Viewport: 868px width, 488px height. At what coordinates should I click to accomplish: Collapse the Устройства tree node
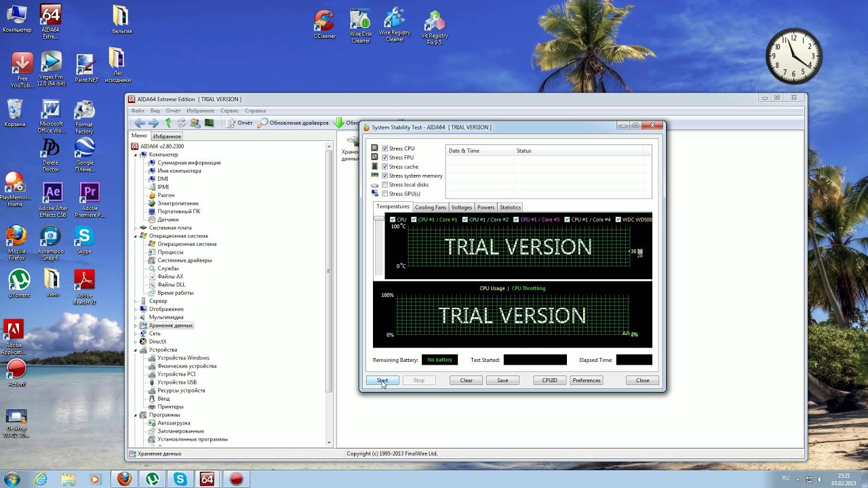point(136,350)
